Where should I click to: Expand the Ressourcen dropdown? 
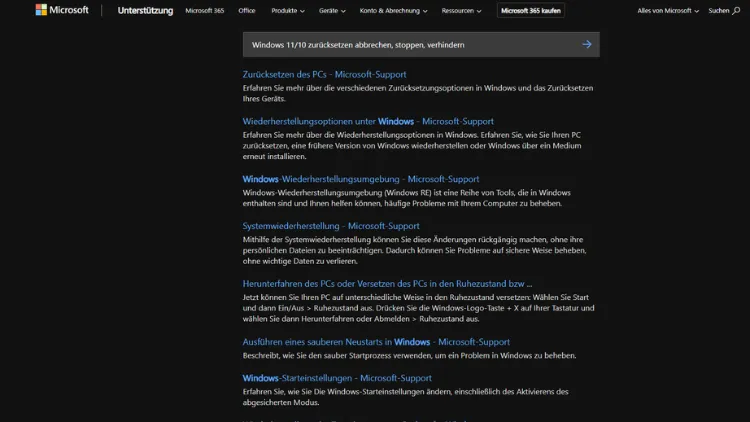(x=462, y=11)
